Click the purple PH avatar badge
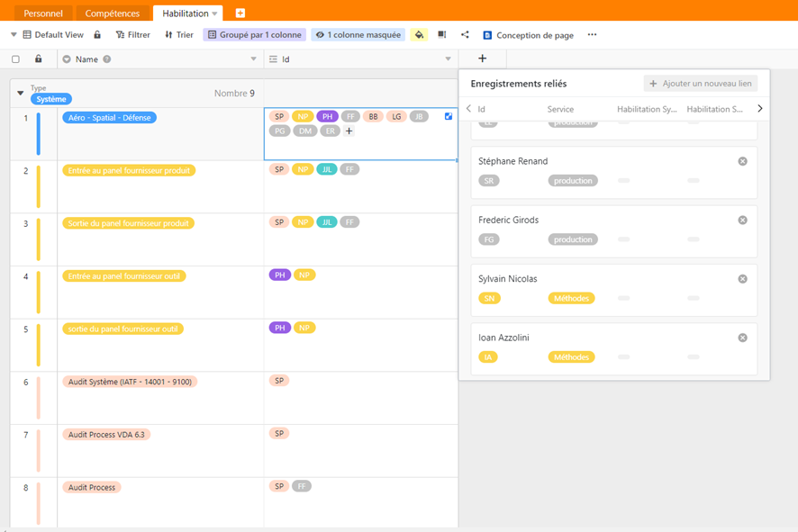This screenshot has width=798, height=532. (x=327, y=116)
